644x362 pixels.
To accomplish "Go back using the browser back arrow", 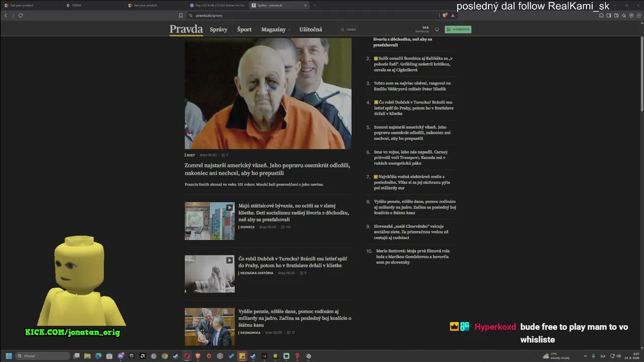I will [x=6, y=15].
